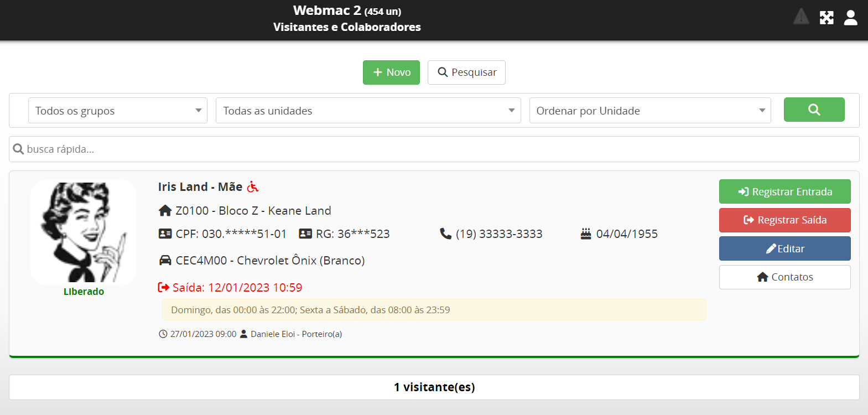Click the warning triangle icon in header
The image size is (868, 415).
[x=801, y=17]
